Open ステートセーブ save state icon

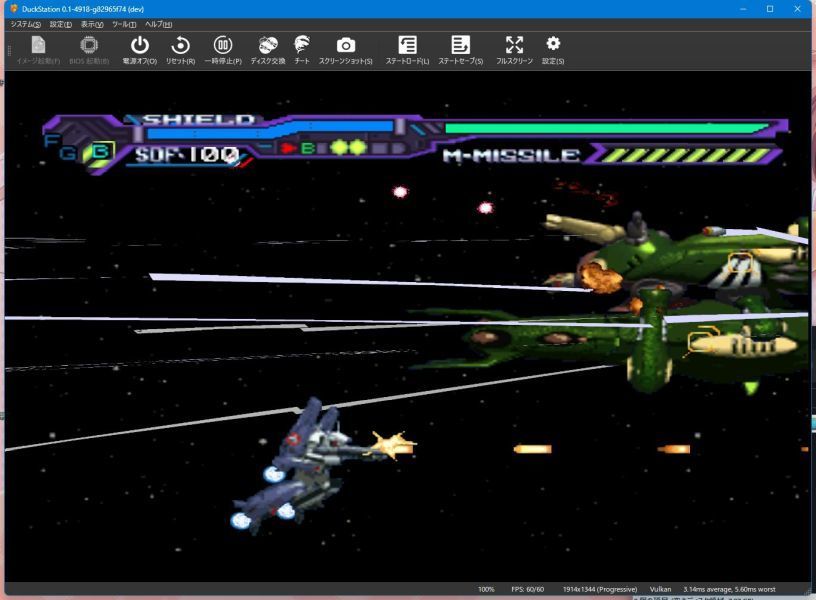[461, 45]
